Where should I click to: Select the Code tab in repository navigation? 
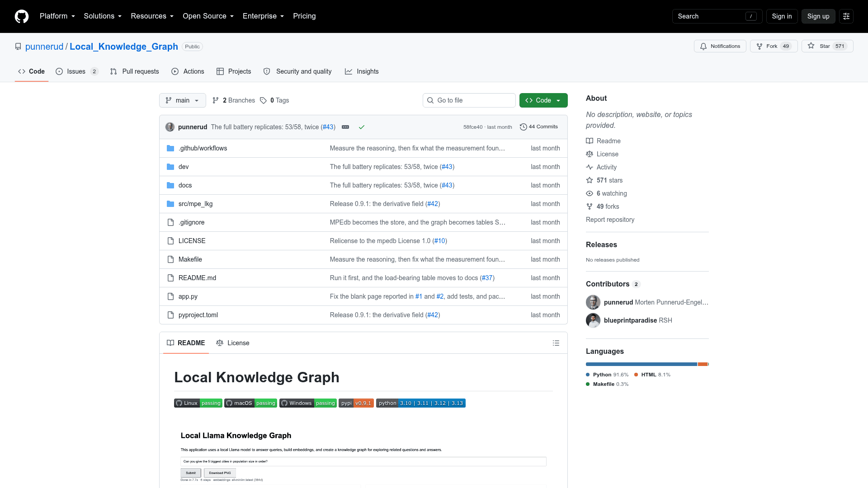click(x=32, y=71)
